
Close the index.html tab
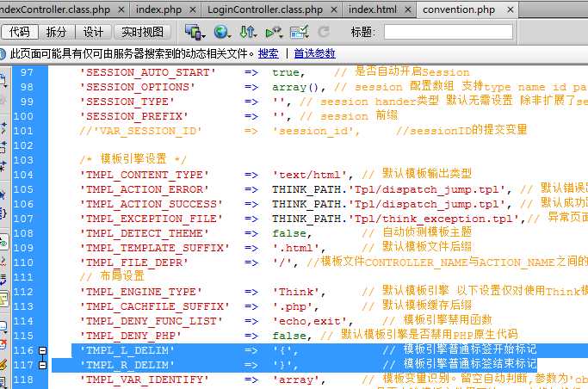[x=408, y=9]
